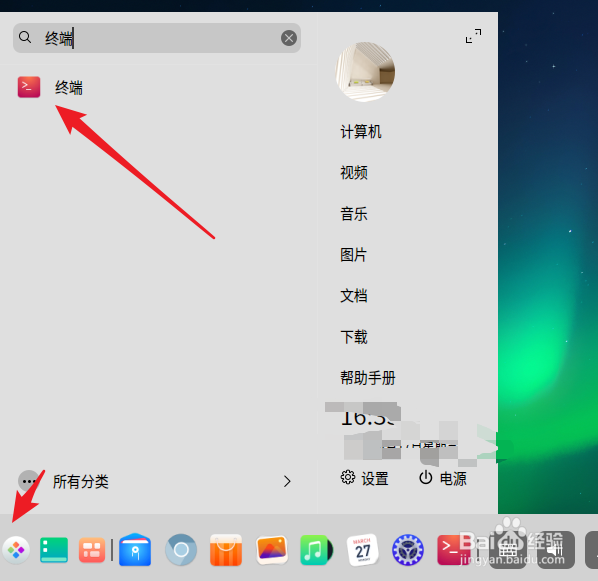Open the blue file manager dock icon

[135, 550]
